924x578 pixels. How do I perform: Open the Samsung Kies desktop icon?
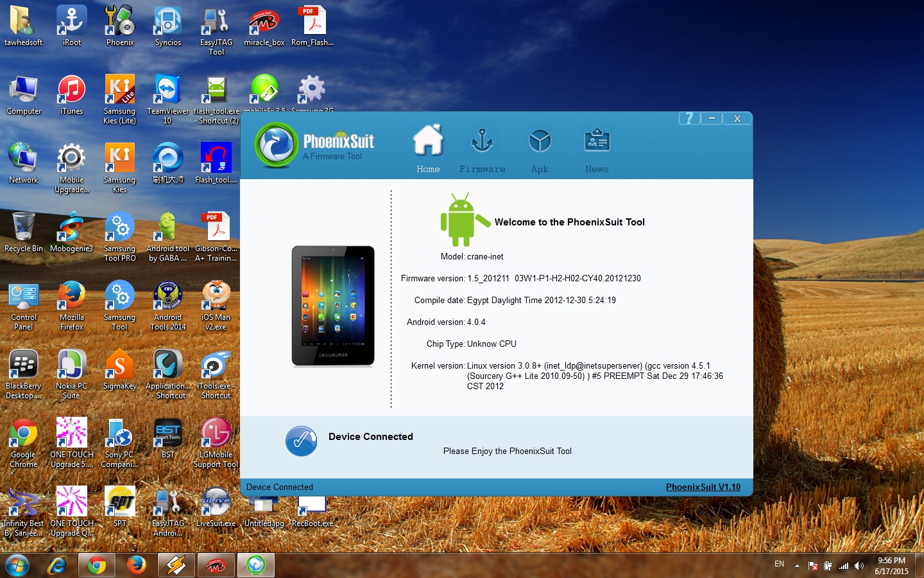pos(120,168)
